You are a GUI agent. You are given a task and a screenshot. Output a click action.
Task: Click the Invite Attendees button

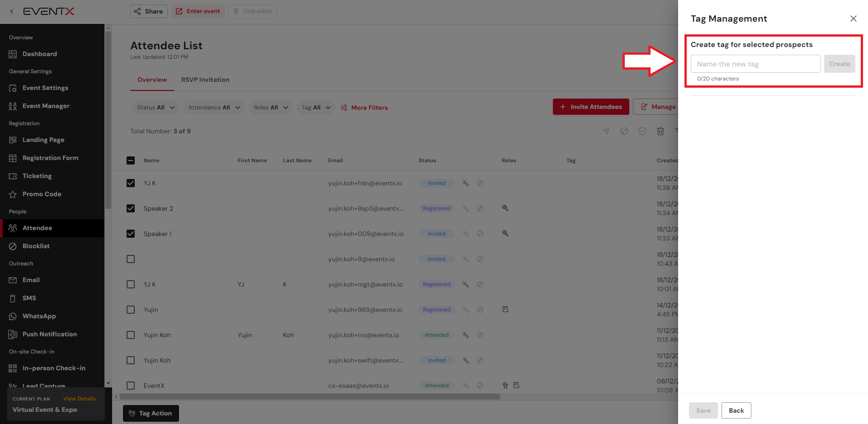[x=590, y=107]
